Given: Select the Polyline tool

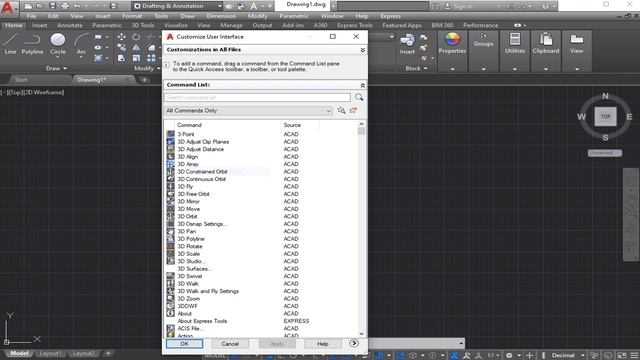Looking at the screenshot, I should pos(32,44).
